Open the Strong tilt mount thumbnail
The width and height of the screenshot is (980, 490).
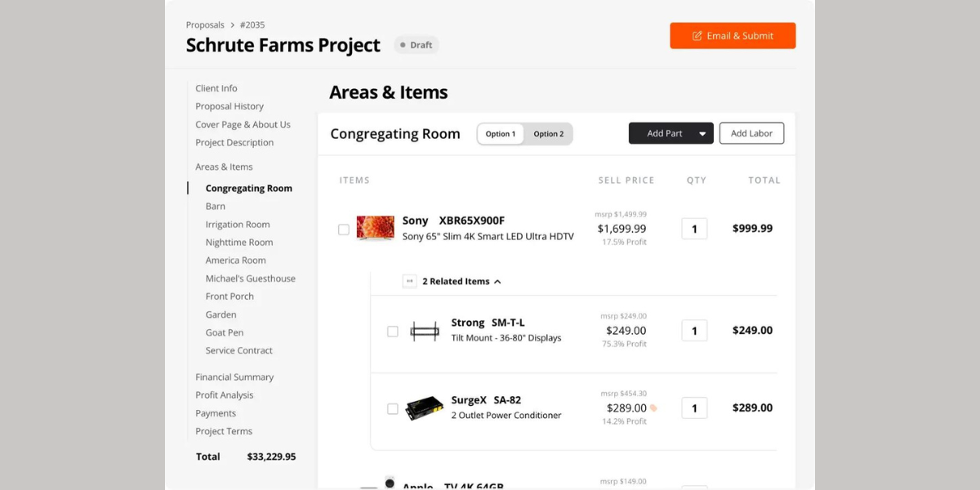click(x=425, y=331)
